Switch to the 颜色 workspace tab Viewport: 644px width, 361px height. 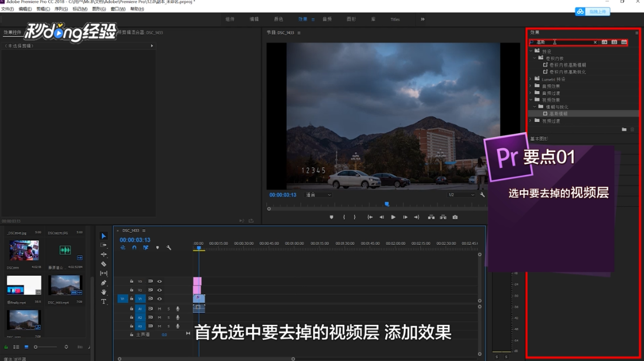[x=279, y=19]
